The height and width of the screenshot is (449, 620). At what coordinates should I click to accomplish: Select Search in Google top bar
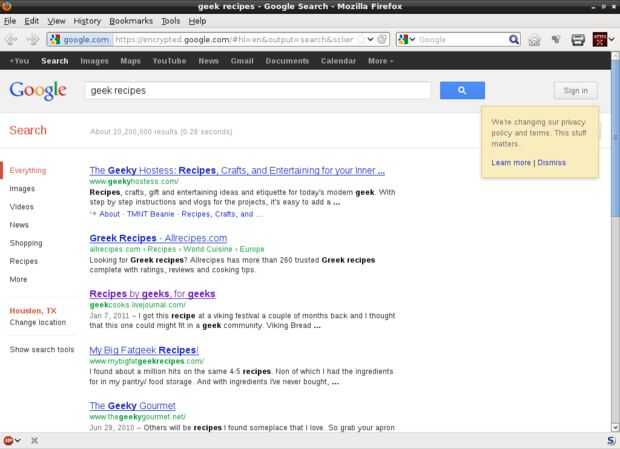point(55,61)
